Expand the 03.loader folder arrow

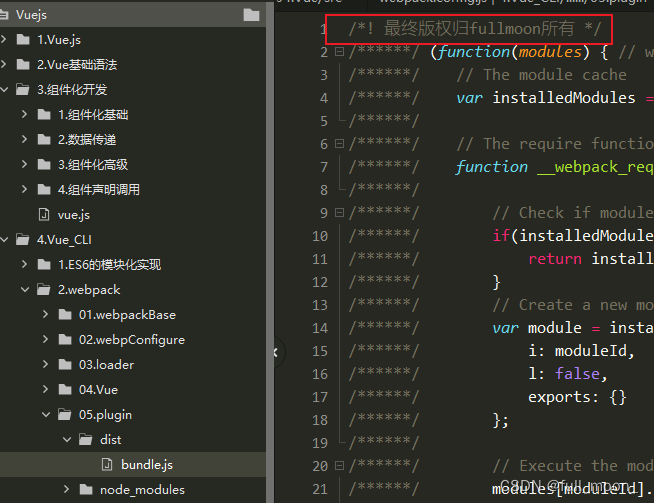pos(45,365)
